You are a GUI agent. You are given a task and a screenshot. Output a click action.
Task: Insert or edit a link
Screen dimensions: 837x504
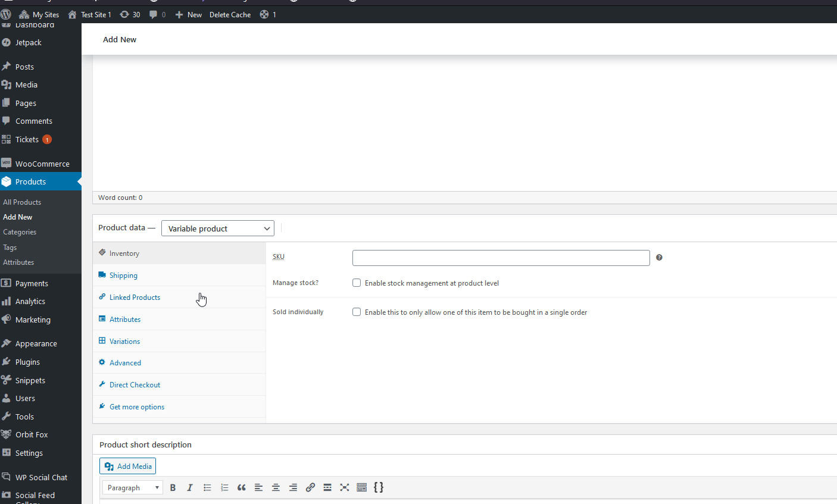click(310, 487)
